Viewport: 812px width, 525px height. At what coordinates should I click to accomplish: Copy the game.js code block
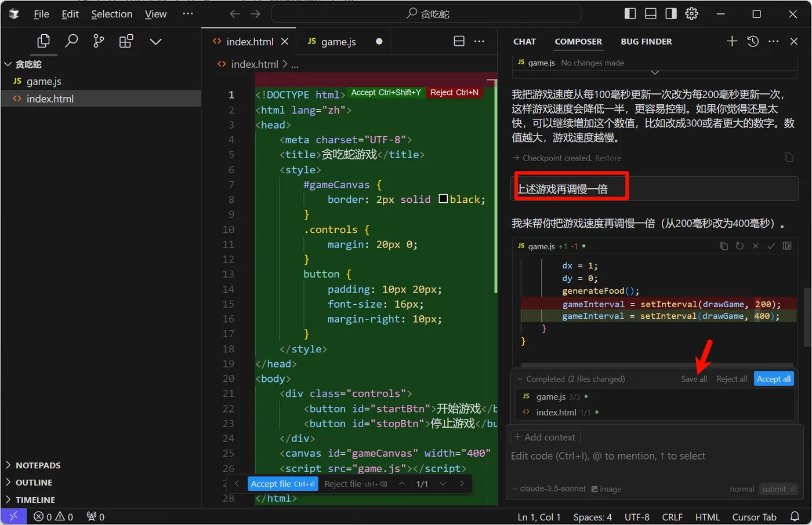(x=724, y=246)
